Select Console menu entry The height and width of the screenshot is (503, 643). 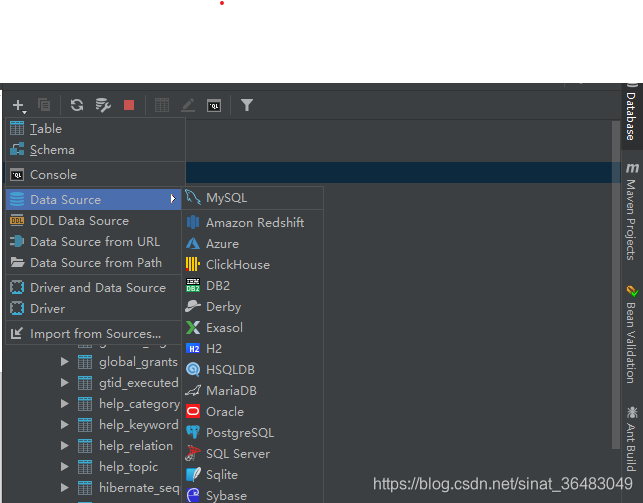95,175
